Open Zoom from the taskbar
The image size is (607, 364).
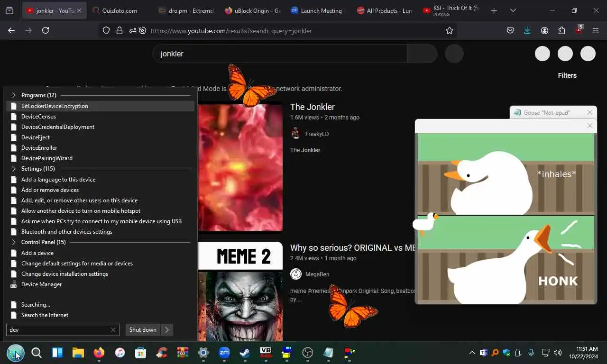224,353
